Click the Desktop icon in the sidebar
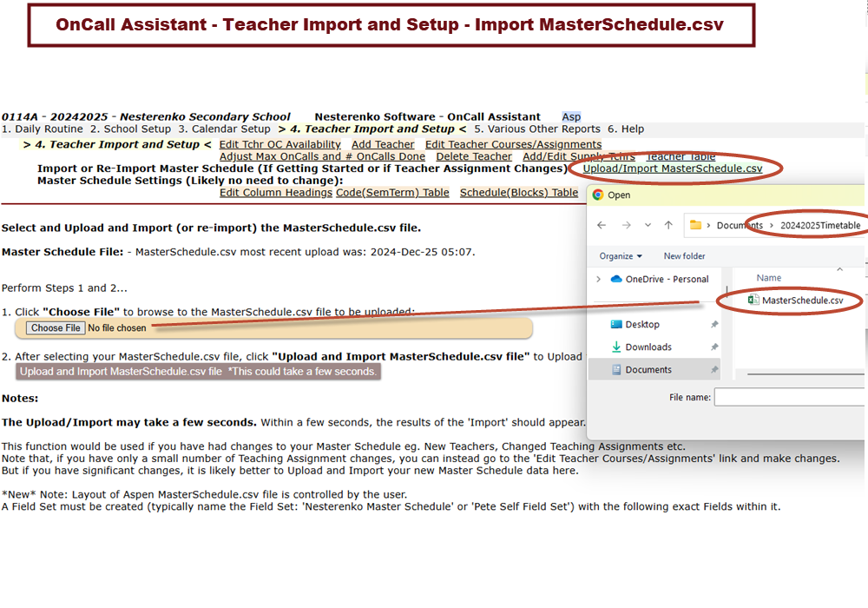 616,324
